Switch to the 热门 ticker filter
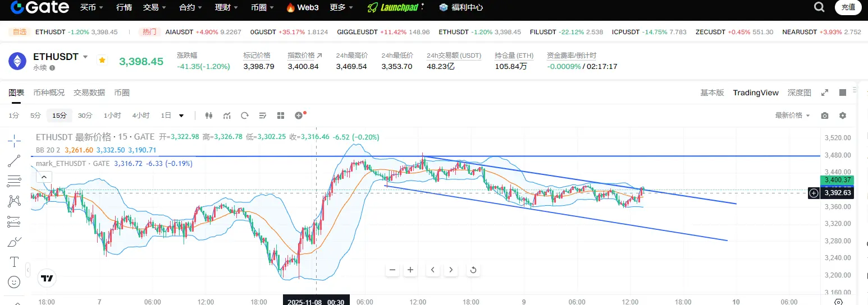Image resolution: width=868 pixels, height=305 pixels. pyautogui.click(x=149, y=32)
